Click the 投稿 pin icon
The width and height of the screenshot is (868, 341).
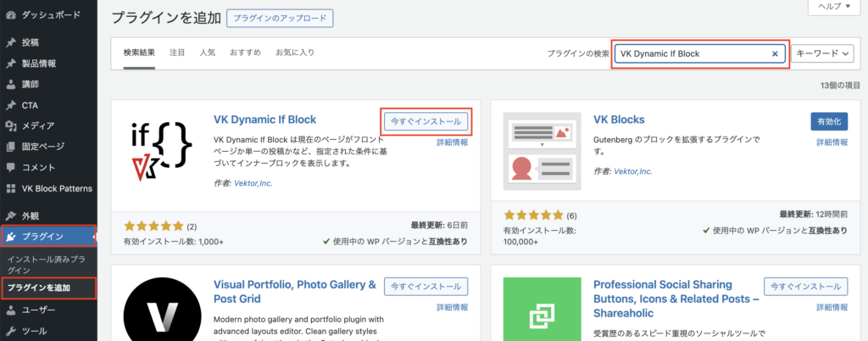(10, 42)
